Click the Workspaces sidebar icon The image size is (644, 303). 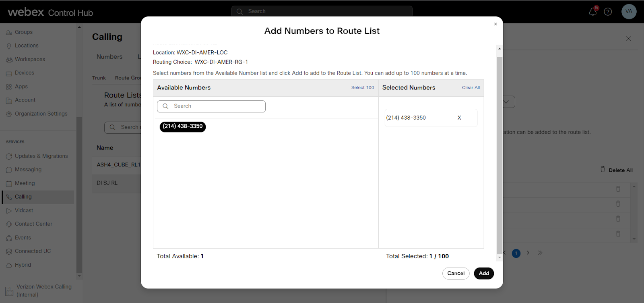(9, 60)
